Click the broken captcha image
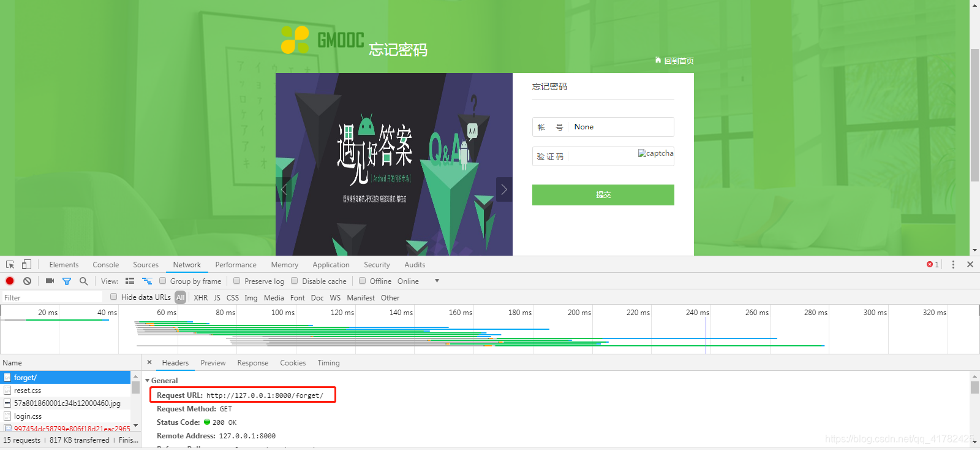Viewport: 980px width, 450px height. pos(655,153)
